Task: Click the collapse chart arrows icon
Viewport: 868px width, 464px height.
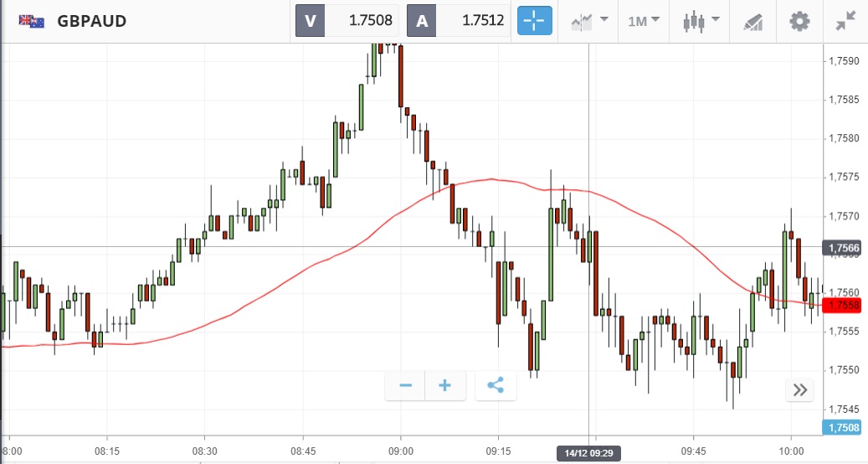Action: point(845,21)
